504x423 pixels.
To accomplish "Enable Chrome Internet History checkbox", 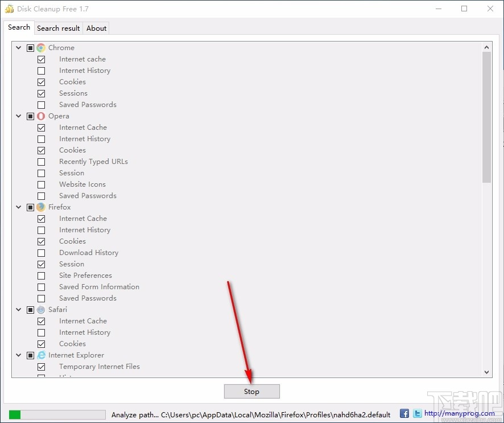I will pos(41,71).
